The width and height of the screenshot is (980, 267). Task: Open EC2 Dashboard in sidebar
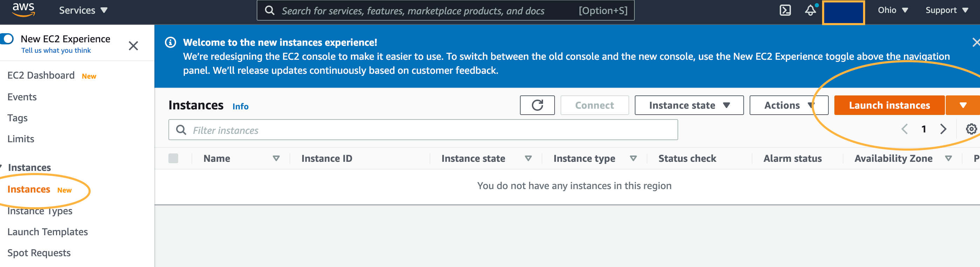[x=41, y=75]
